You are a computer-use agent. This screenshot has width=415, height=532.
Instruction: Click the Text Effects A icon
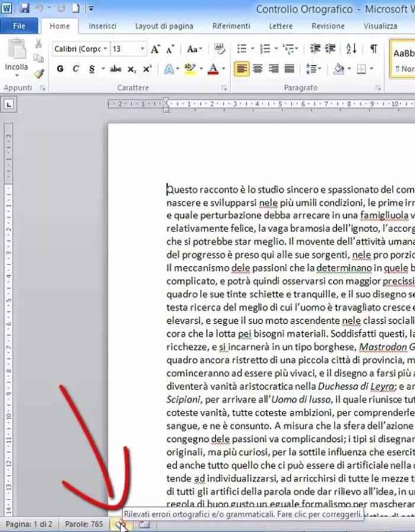[169, 69]
